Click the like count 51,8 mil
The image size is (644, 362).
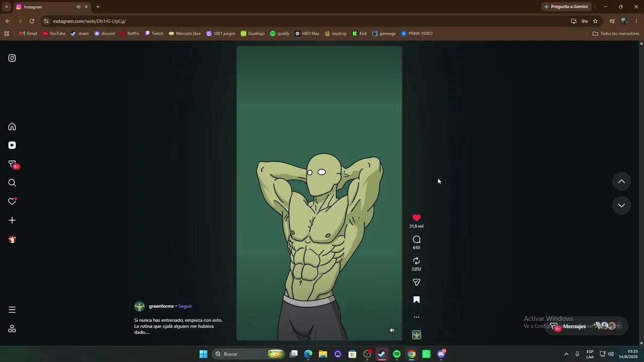click(417, 226)
